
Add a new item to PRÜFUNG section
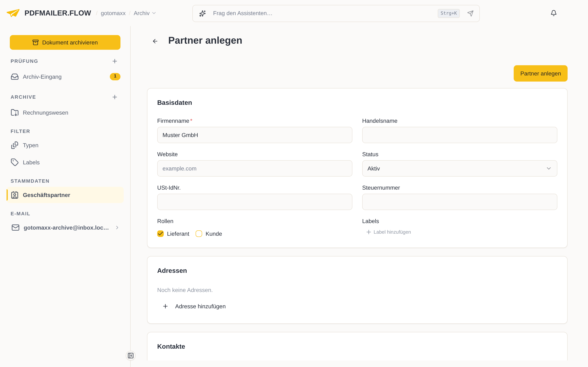click(x=115, y=61)
